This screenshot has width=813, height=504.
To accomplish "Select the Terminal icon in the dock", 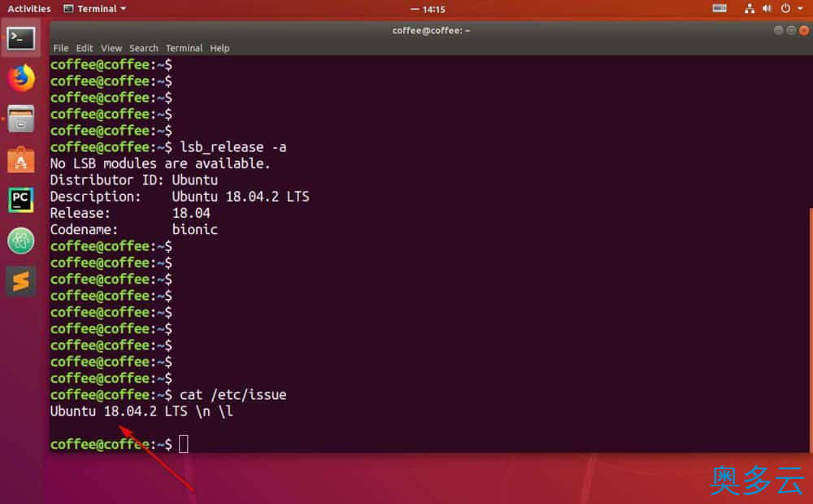I will click(x=21, y=37).
